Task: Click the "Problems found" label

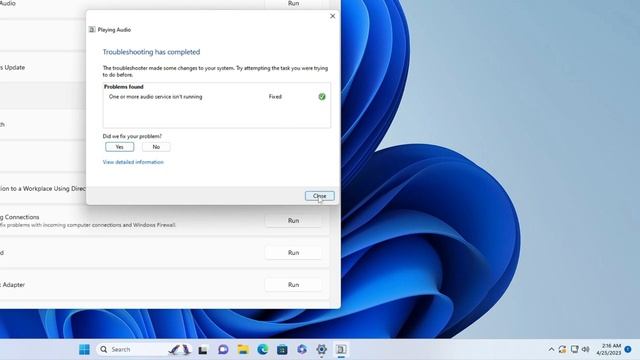Action: tap(124, 87)
